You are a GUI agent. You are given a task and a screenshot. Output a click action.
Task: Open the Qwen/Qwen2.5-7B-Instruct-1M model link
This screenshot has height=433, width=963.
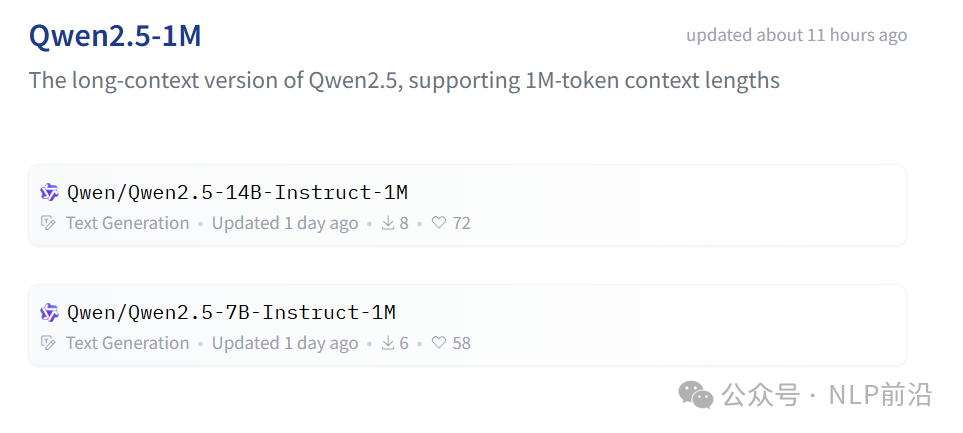pyautogui.click(x=232, y=313)
